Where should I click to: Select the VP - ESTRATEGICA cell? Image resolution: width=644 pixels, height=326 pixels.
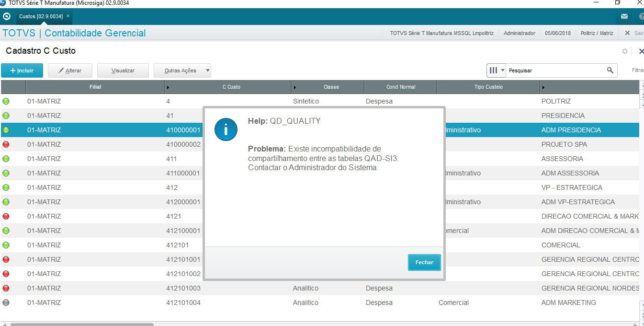572,187
